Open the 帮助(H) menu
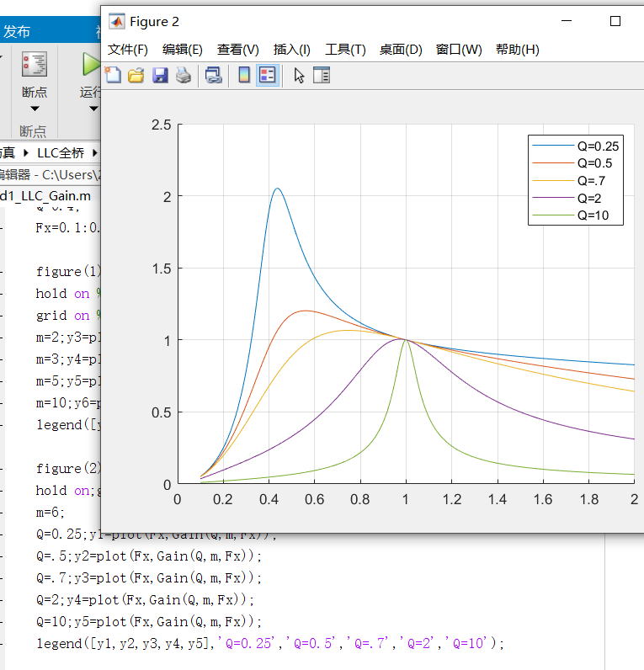 coord(517,50)
